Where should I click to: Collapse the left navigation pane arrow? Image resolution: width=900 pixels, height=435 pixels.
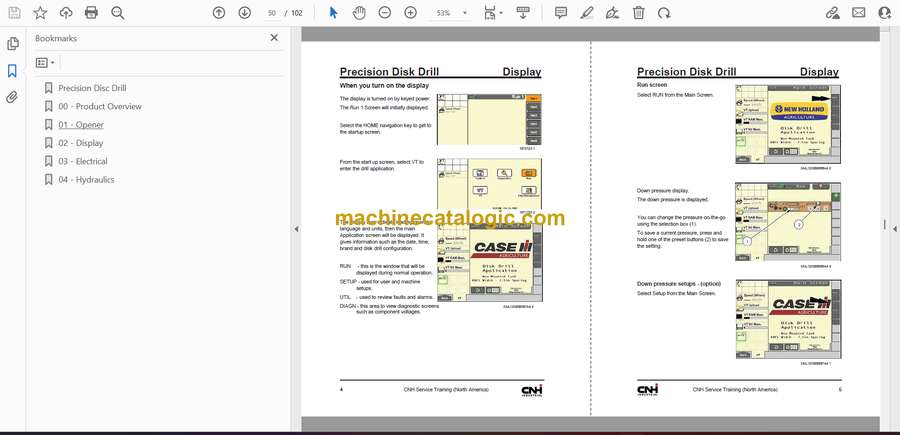[296, 229]
